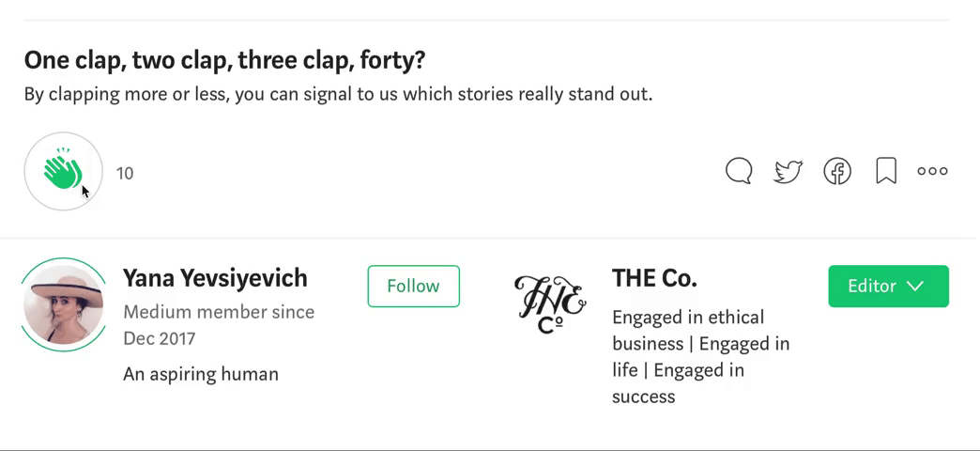Screen dimensions: 980x451
Task: Click the author name Yana Yevsiyevich
Action: pyautogui.click(x=215, y=278)
